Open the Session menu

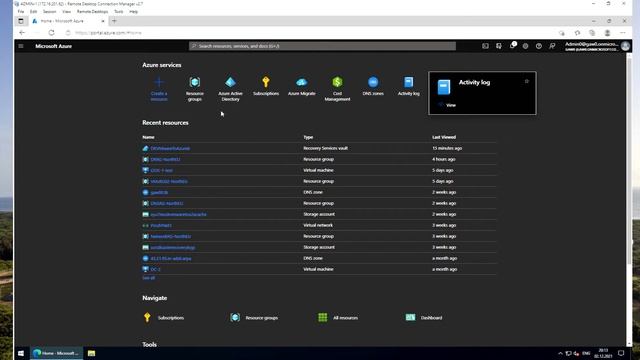(49, 11)
